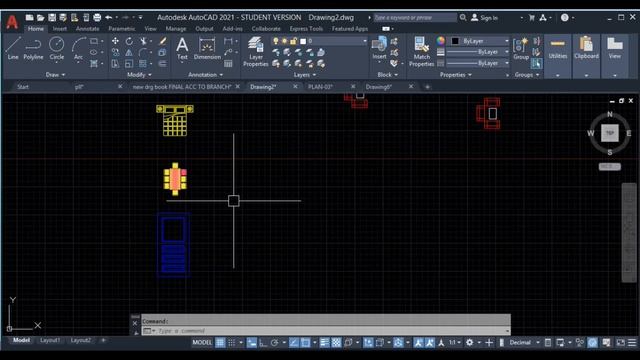This screenshot has height=360, width=640.
Task: Open workspace switching gear icon
Action: 469,342
